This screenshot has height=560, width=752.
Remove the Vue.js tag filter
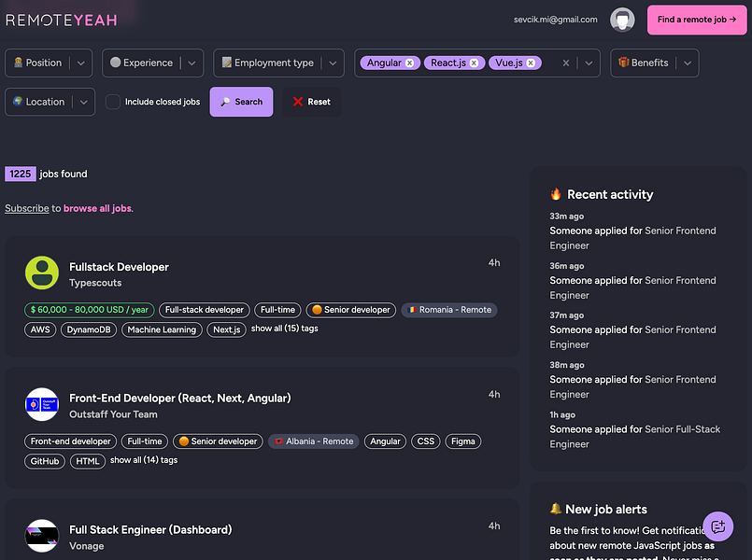(532, 63)
